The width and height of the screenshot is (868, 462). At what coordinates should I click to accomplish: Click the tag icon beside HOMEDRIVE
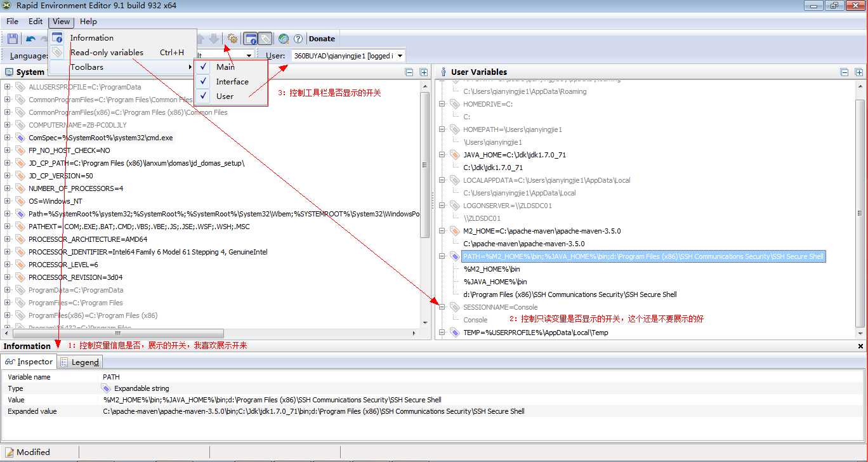455,104
